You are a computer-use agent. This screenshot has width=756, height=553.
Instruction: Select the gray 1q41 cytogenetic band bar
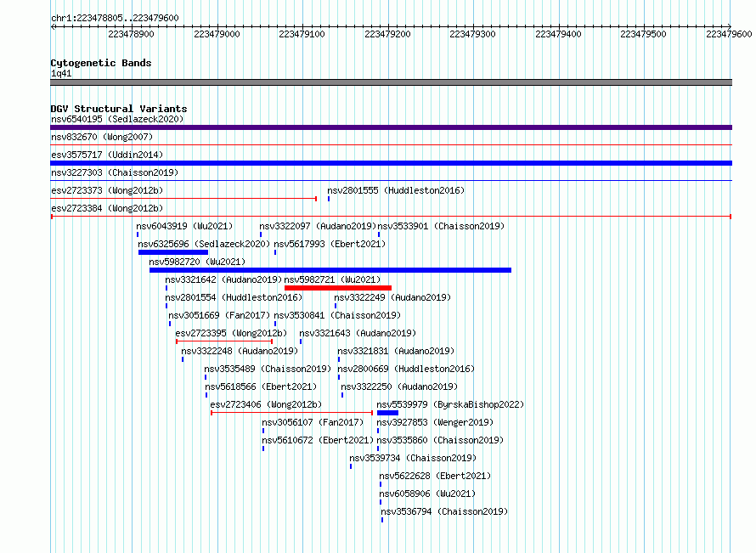pyautogui.click(x=391, y=82)
